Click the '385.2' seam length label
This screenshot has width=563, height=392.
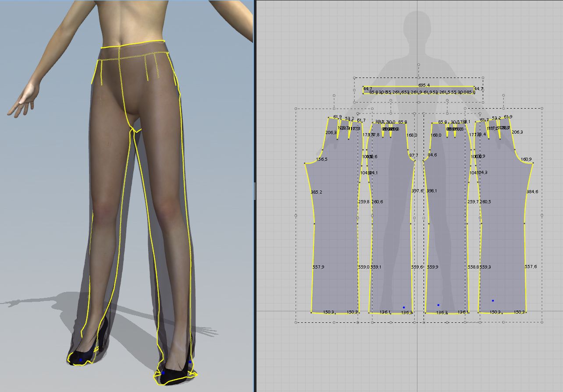317,192
